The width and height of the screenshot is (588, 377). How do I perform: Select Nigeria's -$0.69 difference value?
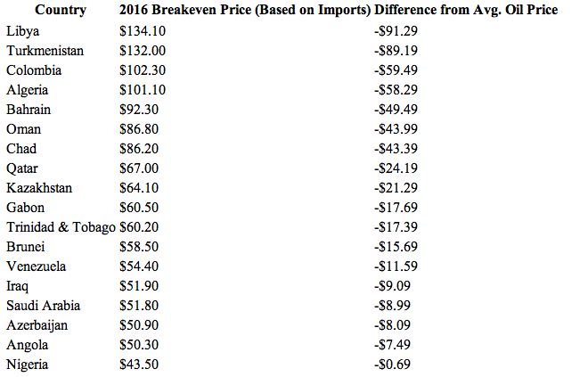[x=392, y=365]
